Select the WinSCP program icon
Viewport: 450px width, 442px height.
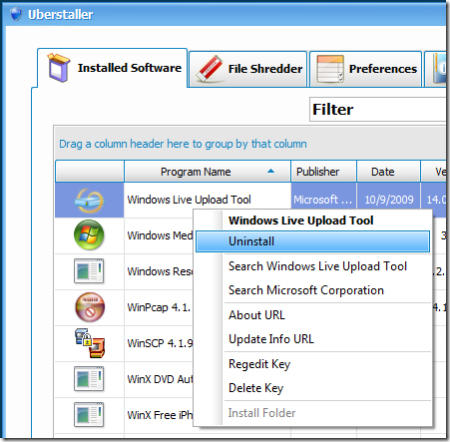90,343
